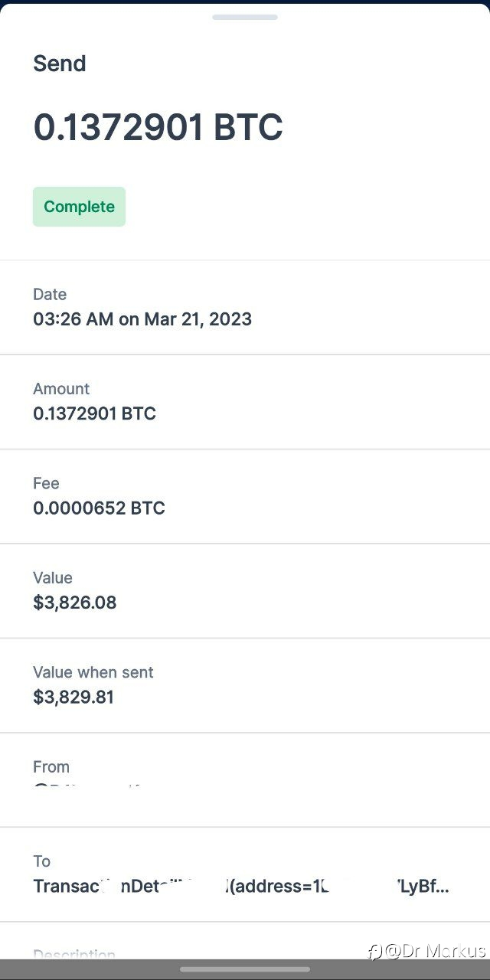
Task: Tap the sheet drag handle at top
Action: 245,16
